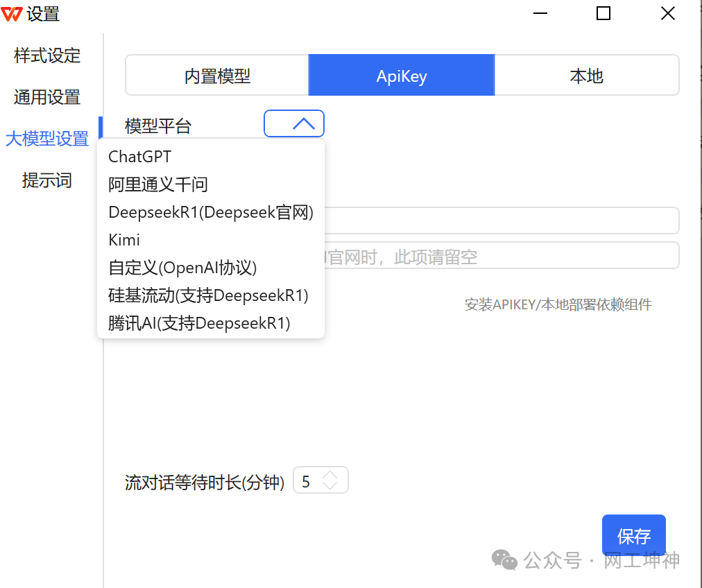Open 样式设定 in the sidebar
Viewport: 702px width, 588px height.
(x=47, y=55)
